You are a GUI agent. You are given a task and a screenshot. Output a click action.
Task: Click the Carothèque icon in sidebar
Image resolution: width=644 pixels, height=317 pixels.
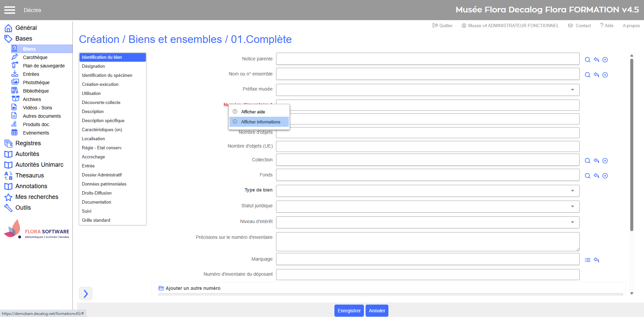click(15, 57)
